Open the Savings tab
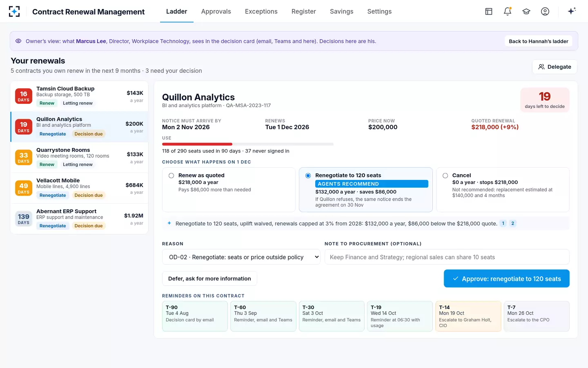Viewport: 588px width, 368px height. [342, 11]
